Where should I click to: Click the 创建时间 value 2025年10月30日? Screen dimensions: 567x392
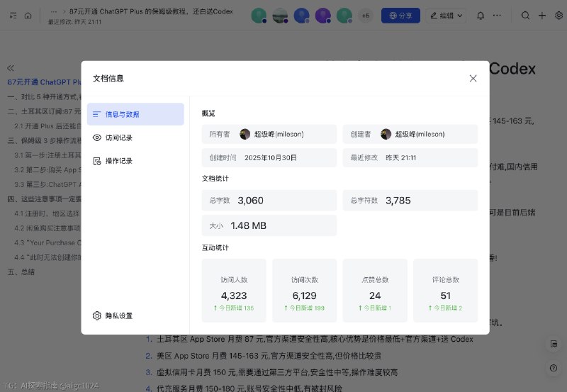point(271,157)
